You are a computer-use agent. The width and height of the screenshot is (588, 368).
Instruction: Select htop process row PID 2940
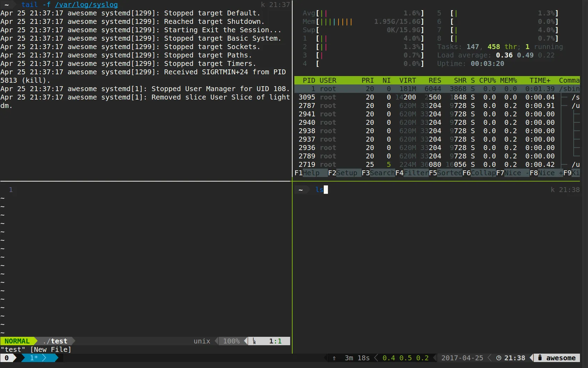(x=437, y=122)
